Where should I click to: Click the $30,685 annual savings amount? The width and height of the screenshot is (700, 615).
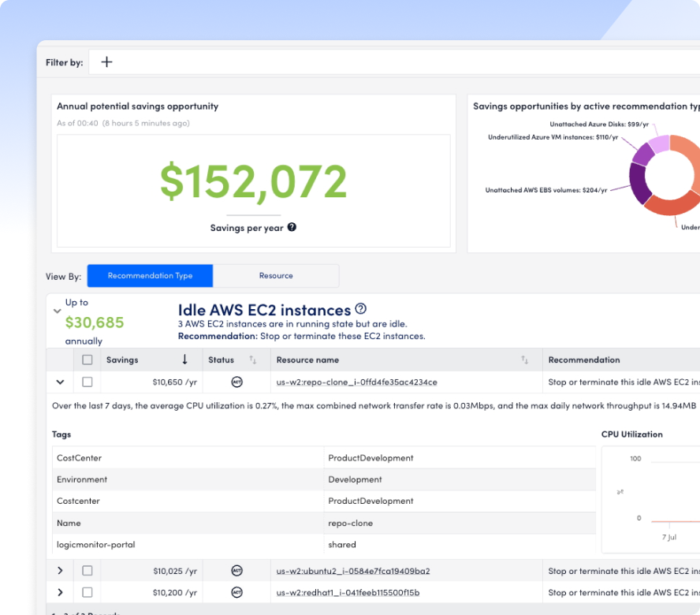tap(95, 322)
